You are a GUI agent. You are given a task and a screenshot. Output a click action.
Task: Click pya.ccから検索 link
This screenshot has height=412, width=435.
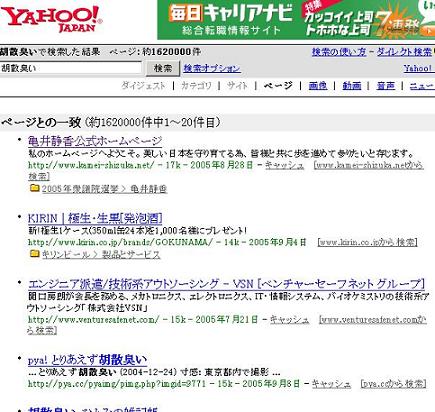[x=394, y=384]
